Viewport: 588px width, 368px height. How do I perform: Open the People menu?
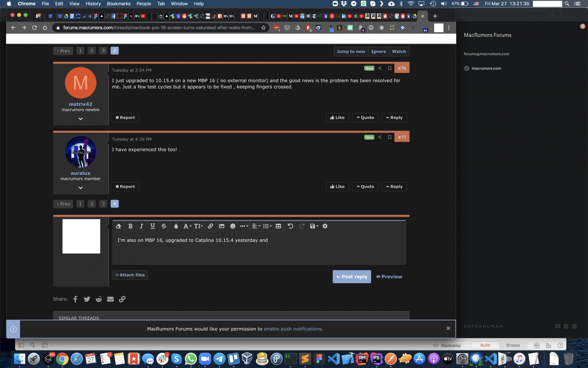[x=144, y=4]
